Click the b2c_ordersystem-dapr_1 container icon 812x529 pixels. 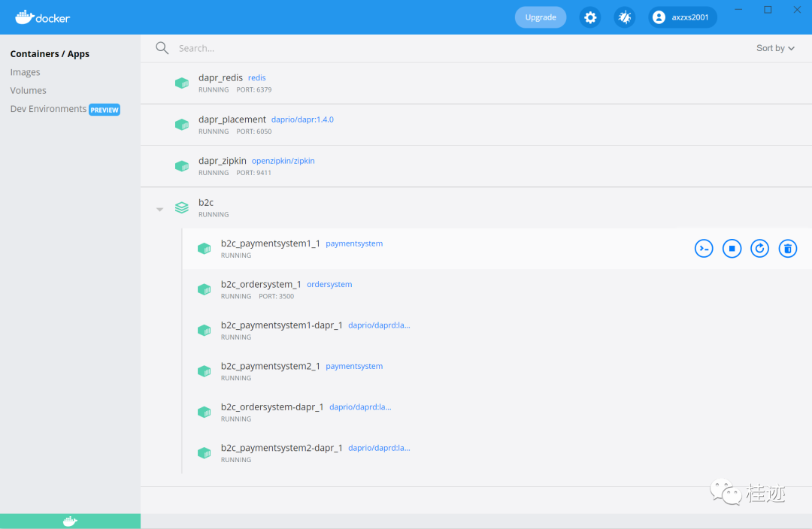coord(204,412)
